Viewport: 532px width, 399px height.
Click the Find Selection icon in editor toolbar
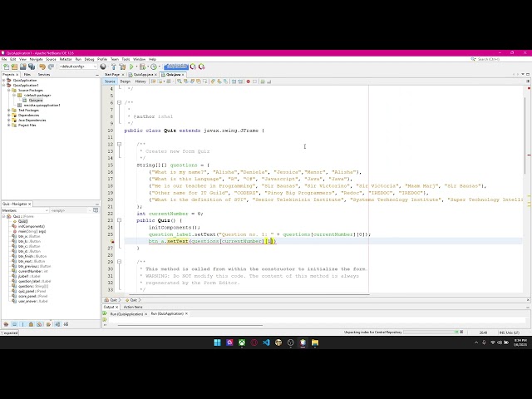click(x=180, y=81)
